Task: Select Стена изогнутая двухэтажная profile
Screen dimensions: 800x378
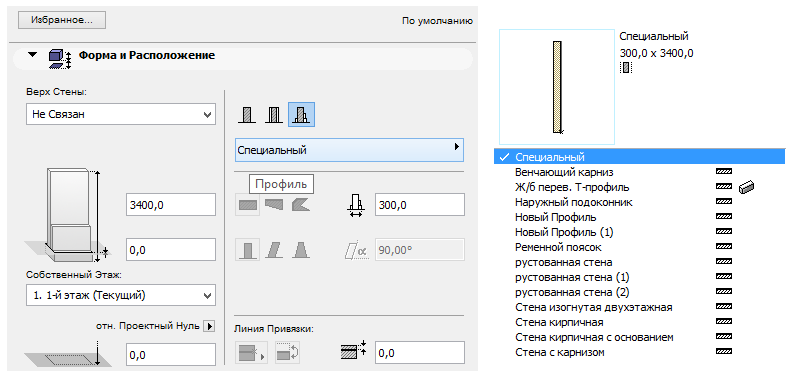Action: 639,307
